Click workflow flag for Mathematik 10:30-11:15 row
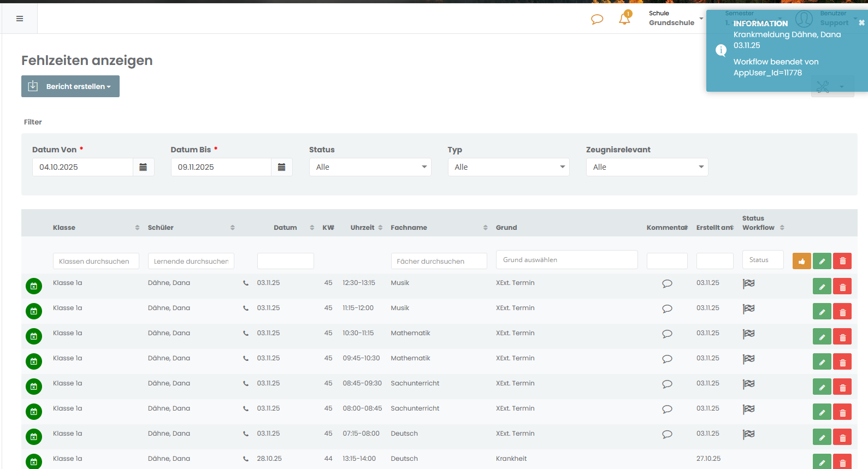This screenshot has height=469, width=868. point(748,334)
